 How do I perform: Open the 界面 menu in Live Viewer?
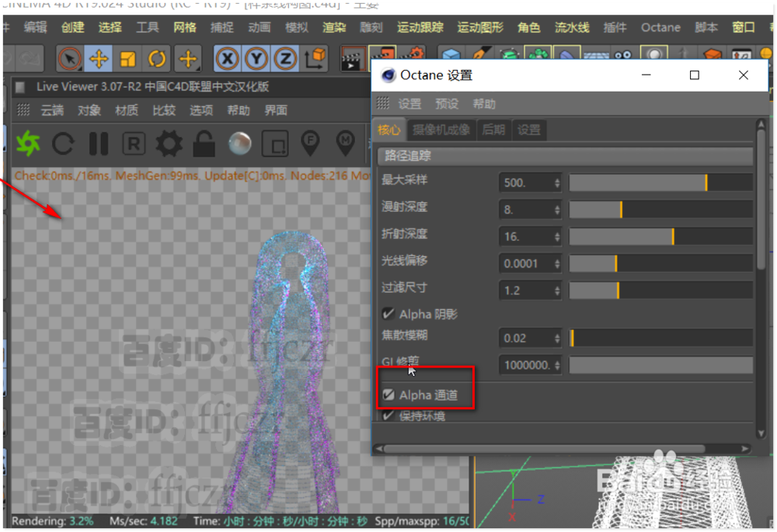[276, 110]
